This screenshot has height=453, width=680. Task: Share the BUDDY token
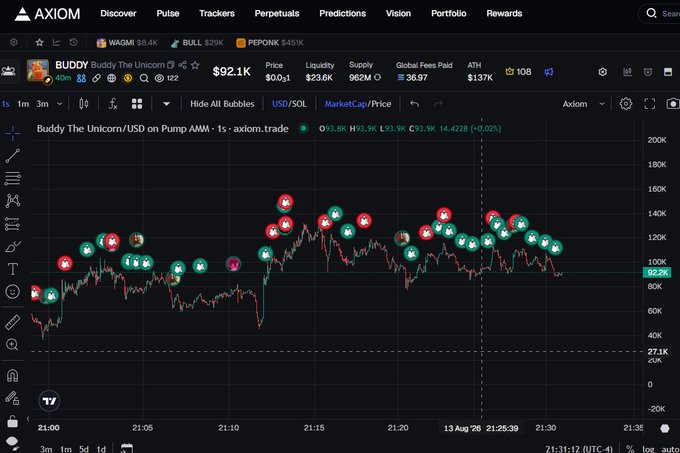[x=183, y=65]
